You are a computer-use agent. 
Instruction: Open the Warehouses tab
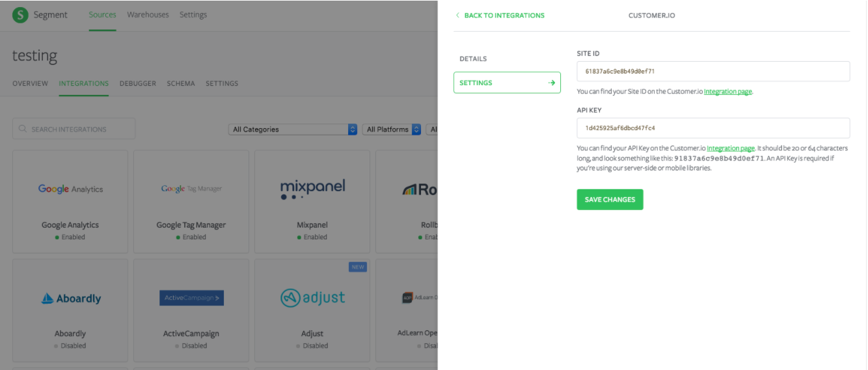(148, 14)
